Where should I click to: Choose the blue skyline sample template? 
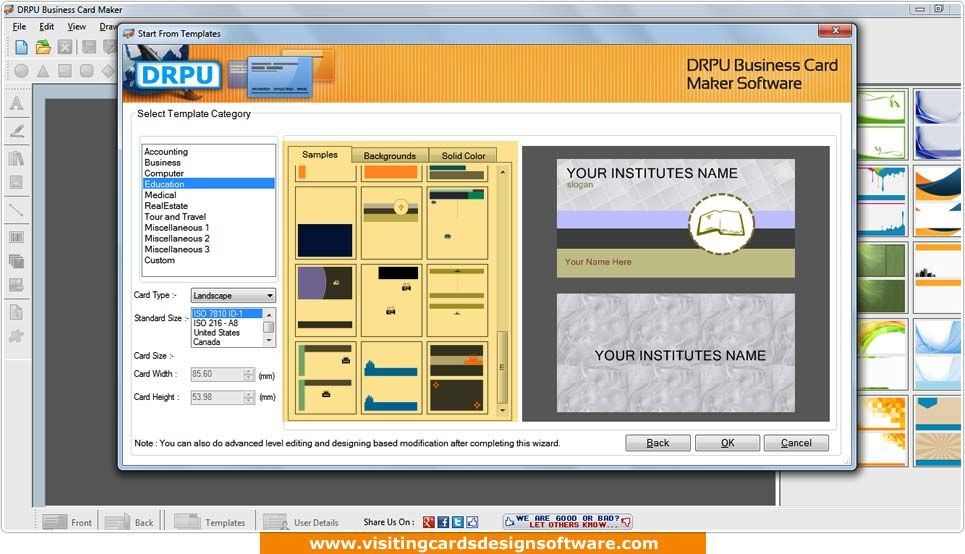pyautogui.click(x=391, y=377)
